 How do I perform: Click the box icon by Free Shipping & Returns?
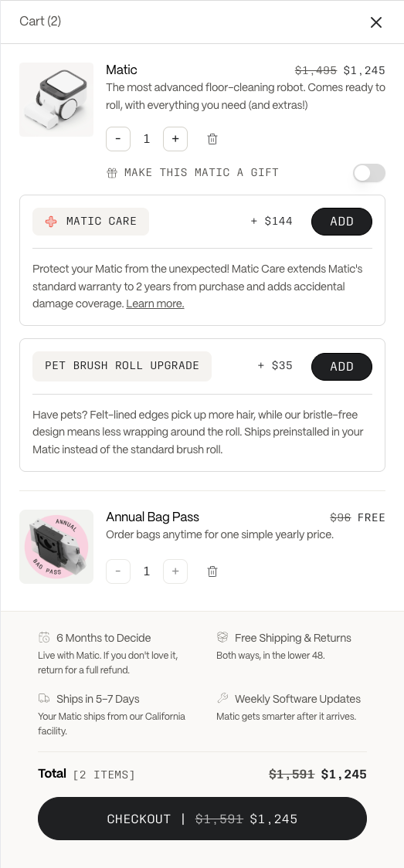pyautogui.click(x=222, y=637)
